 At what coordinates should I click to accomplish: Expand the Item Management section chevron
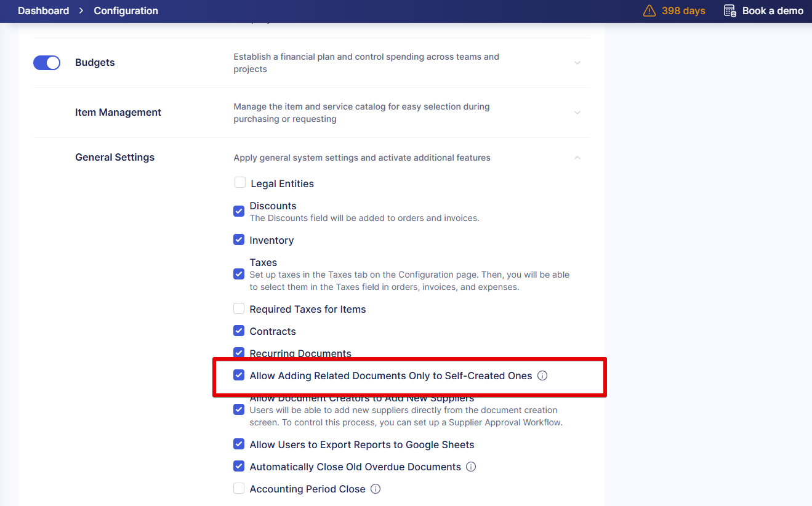tap(577, 113)
